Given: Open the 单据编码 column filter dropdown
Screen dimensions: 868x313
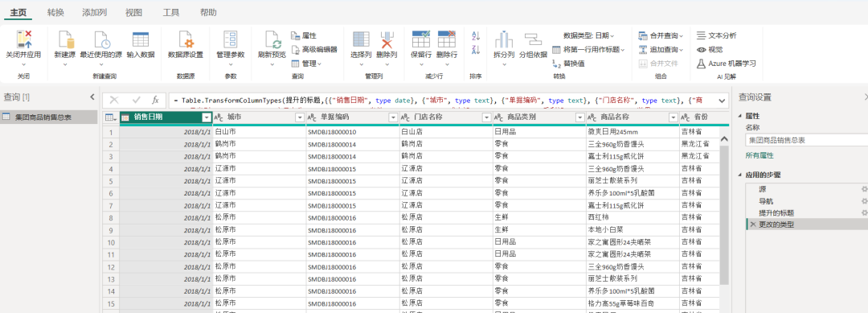Looking at the screenshot, I should click(x=393, y=117).
